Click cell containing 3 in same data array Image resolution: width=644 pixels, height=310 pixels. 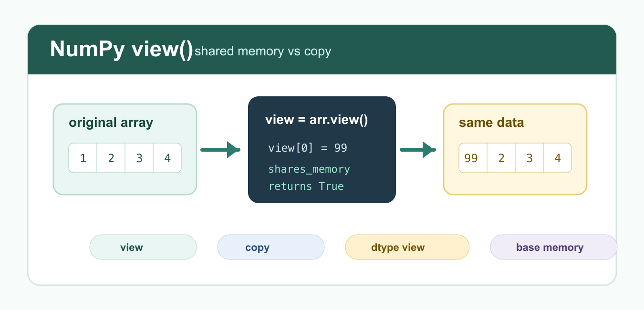pos(530,158)
